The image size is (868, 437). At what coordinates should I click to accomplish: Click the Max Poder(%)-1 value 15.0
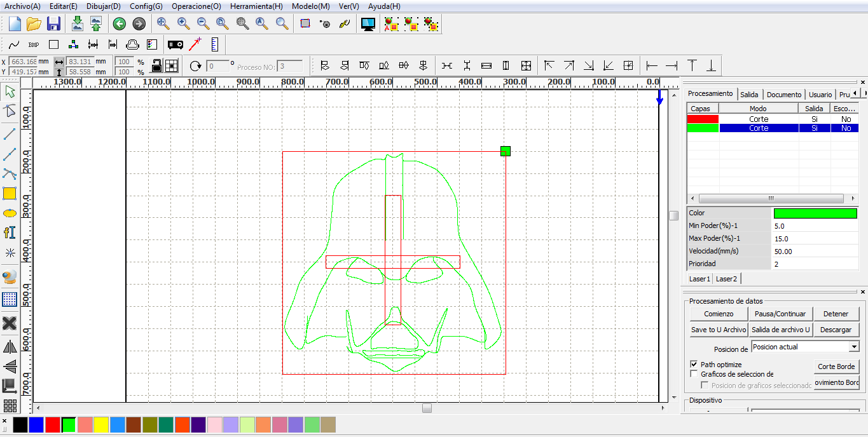(x=815, y=238)
